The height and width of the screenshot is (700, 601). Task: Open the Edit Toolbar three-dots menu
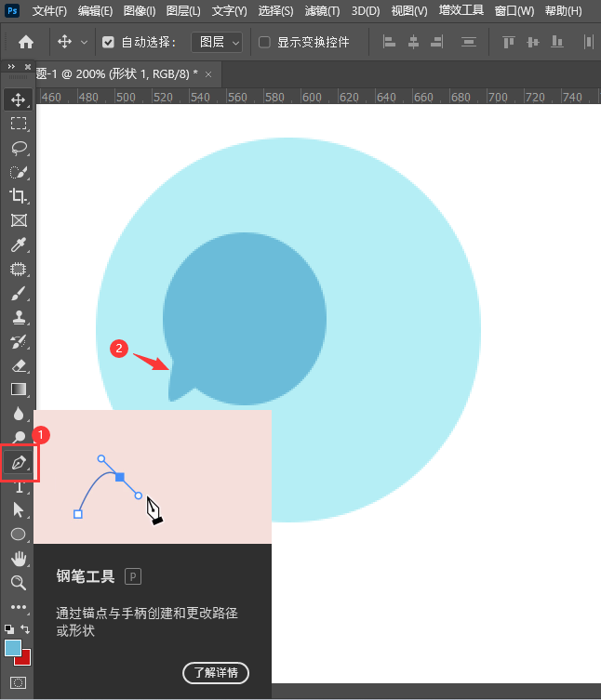tap(18, 607)
